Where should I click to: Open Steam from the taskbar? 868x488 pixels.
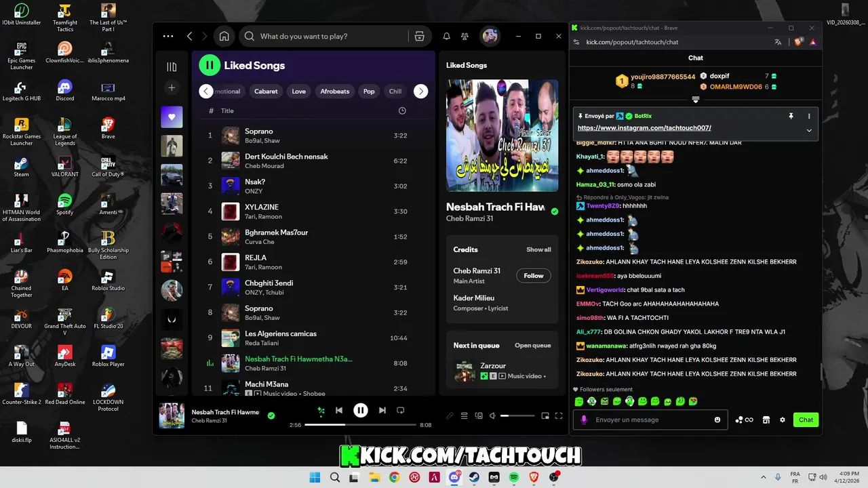point(474,477)
